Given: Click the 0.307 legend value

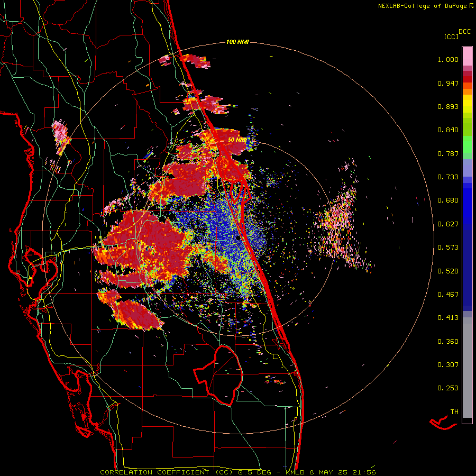Looking at the screenshot, I should 448,365.
